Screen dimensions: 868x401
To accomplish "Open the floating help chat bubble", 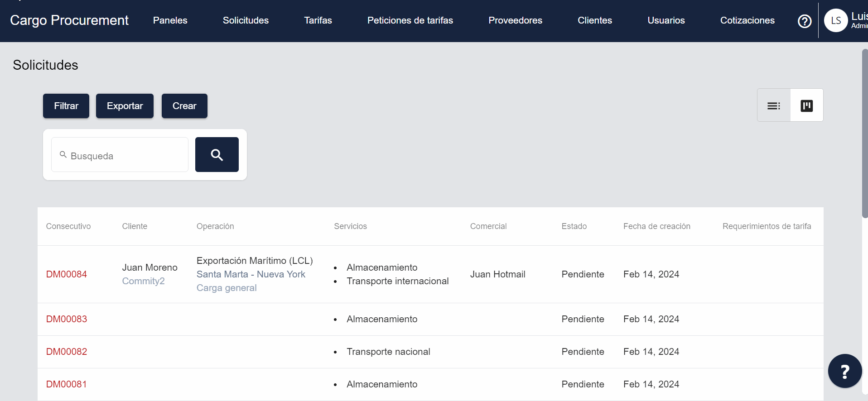I will [x=844, y=371].
